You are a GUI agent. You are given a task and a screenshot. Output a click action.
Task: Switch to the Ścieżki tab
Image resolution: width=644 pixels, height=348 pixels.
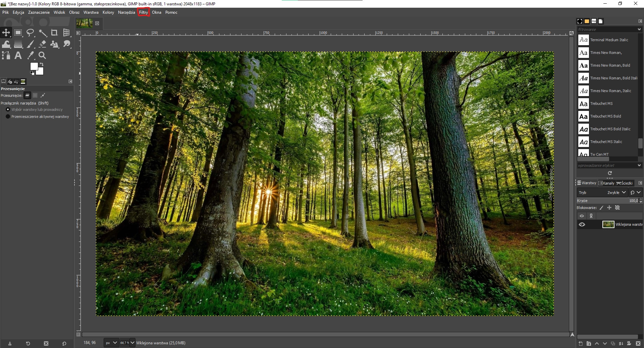point(625,183)
